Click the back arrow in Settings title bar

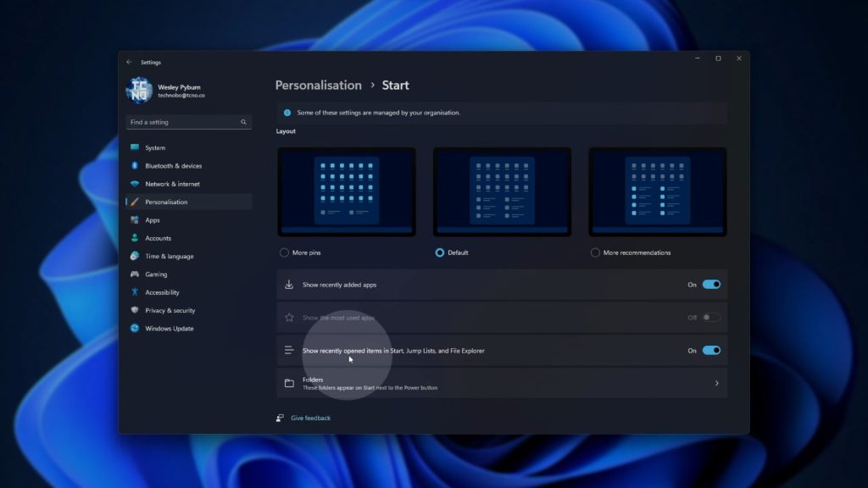pyautogui.click(x=129, y=63)
